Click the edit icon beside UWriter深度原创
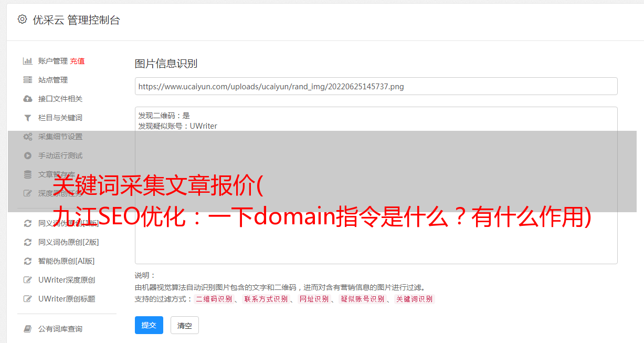 (x=28, y=280)
